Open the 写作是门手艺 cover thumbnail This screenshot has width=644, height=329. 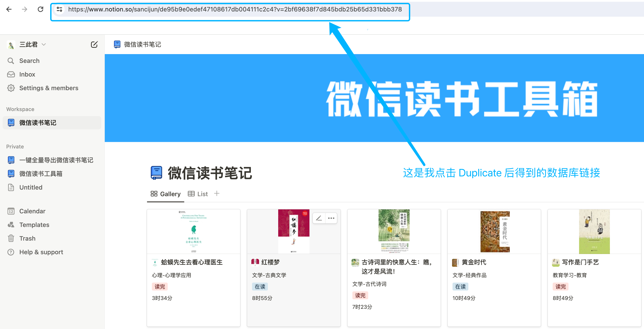pos(594,231)
